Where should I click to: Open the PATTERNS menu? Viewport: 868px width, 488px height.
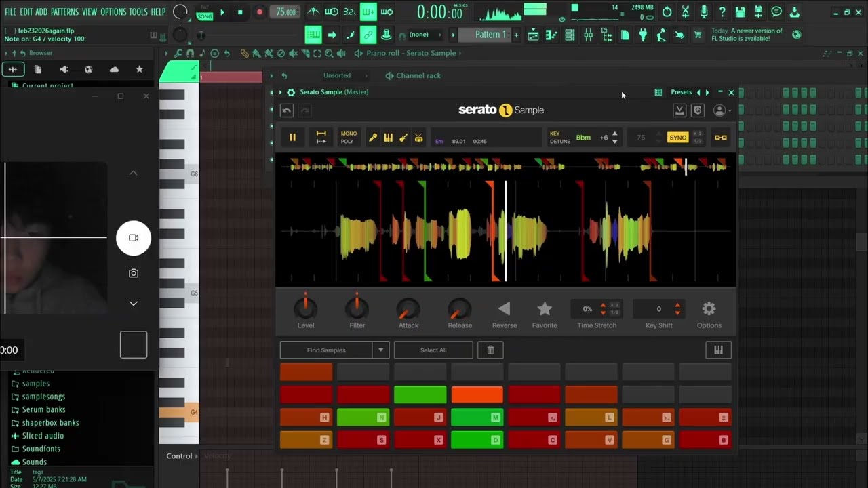coord(64,12)
